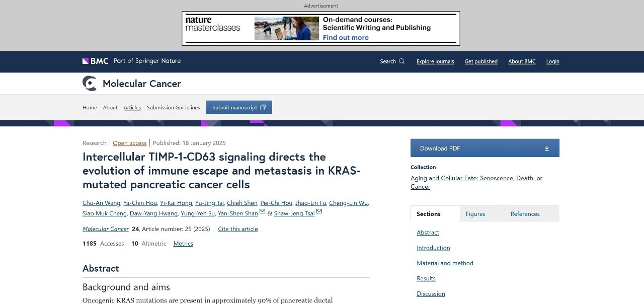Switch to the References tab
644x304 pixels.
tap(525, 214)
